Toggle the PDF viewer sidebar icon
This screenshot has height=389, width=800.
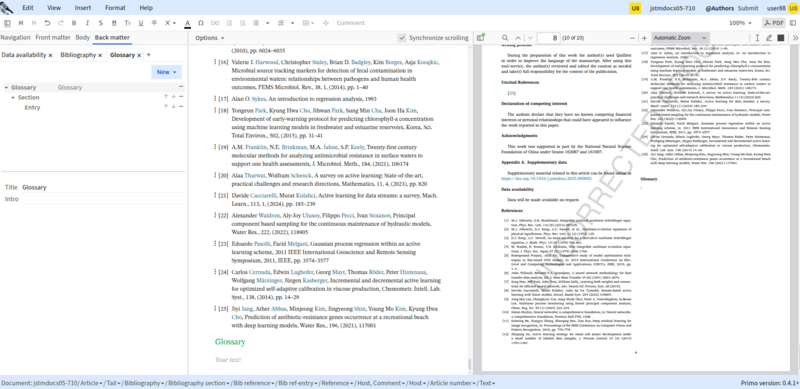pyautogui.click(x=480, y=38)
